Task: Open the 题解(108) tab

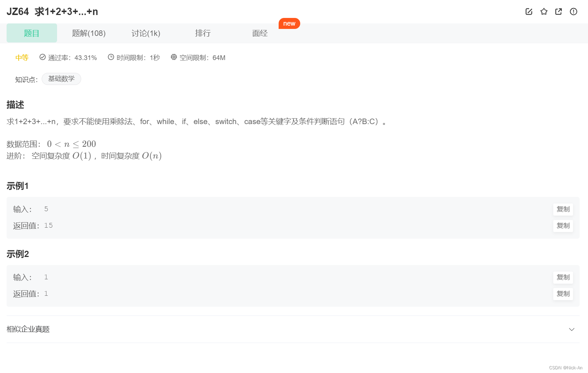Action: [x=89, y=33]
